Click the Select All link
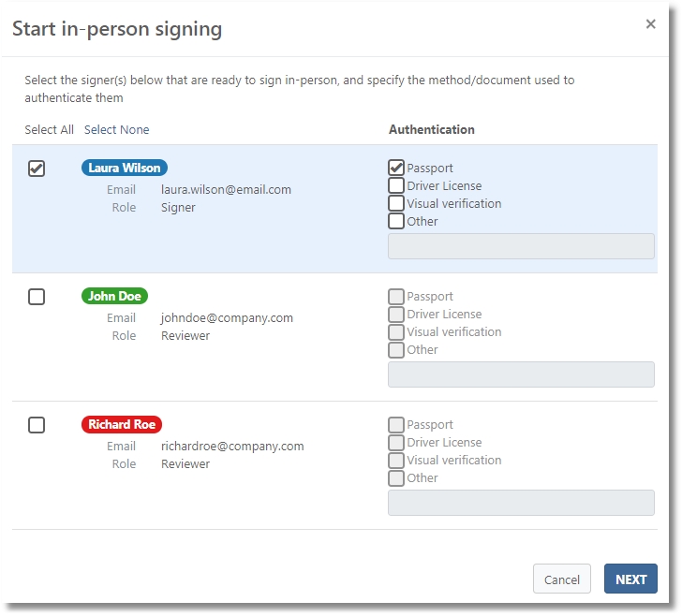This screenshot has width=682, height=616. click(x=49, y=130)
